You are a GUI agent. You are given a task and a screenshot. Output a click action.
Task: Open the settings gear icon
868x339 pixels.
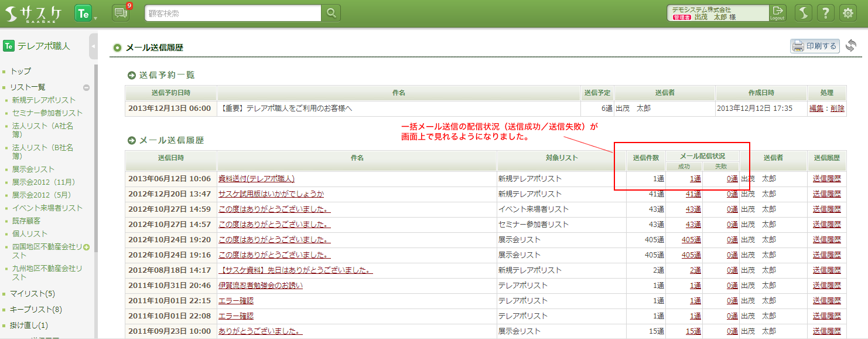click(x=848, y=13)
